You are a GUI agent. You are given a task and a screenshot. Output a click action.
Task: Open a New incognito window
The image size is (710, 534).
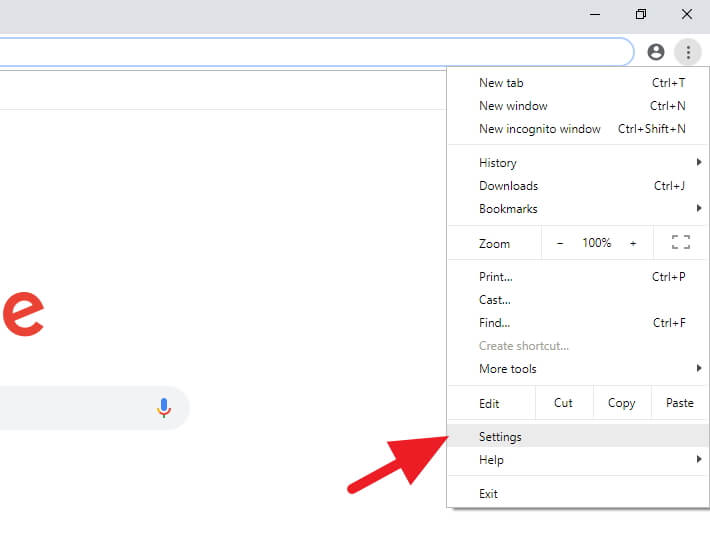[578, 129]
